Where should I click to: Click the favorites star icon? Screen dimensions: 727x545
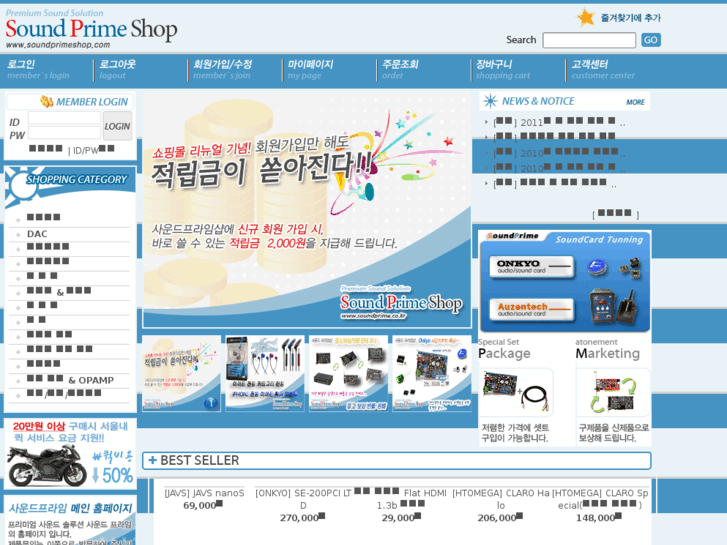(x=586, y=18)
